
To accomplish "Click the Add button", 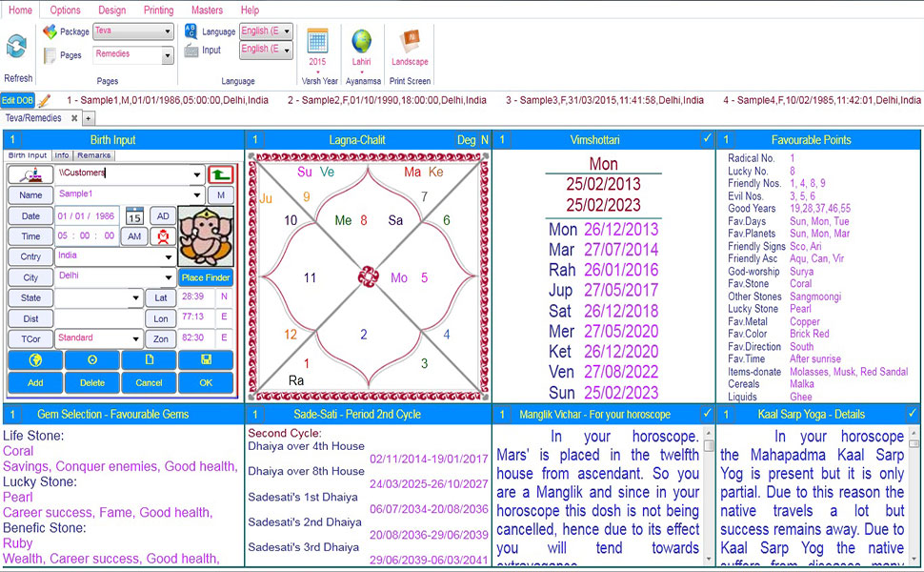I will pos(35,382).
